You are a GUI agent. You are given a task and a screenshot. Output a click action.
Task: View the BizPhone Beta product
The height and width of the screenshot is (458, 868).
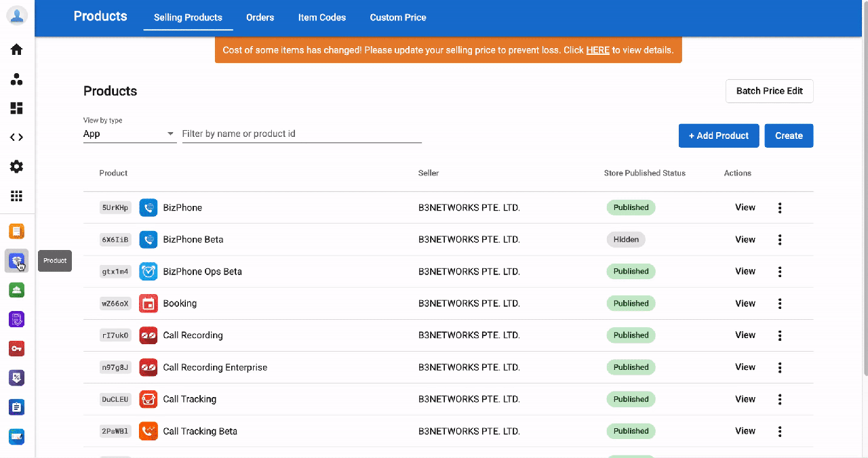[745, 239]
